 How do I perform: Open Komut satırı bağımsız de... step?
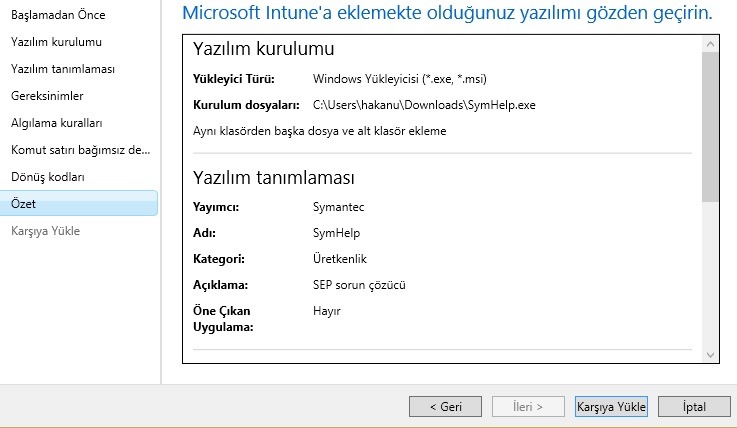(80, 150)
